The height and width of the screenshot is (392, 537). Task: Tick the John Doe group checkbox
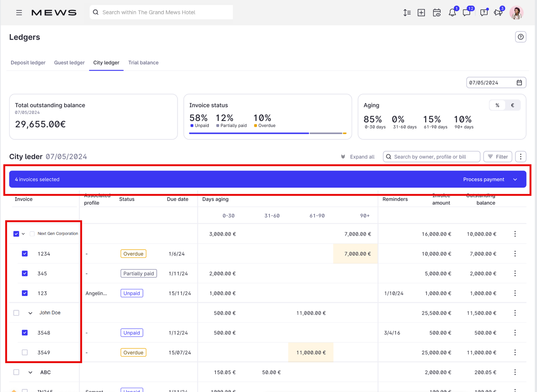click(16, 313)
